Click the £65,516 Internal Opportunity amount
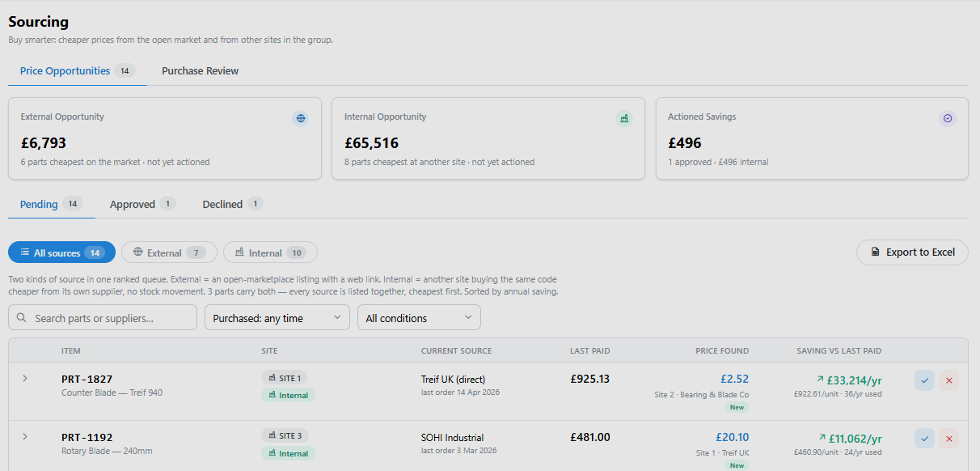The width and height of the screenshot is (980, 471). click(371, 143)
